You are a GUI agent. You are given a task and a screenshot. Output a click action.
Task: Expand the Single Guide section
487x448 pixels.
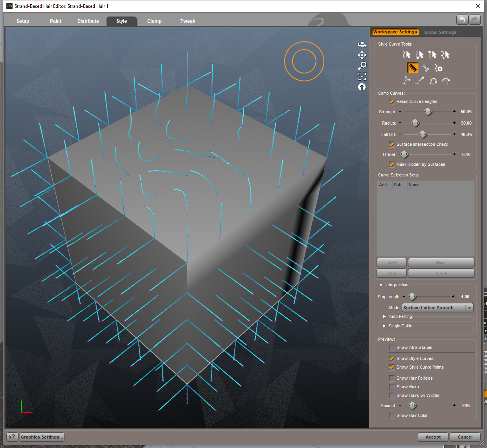tap(384, 326)
